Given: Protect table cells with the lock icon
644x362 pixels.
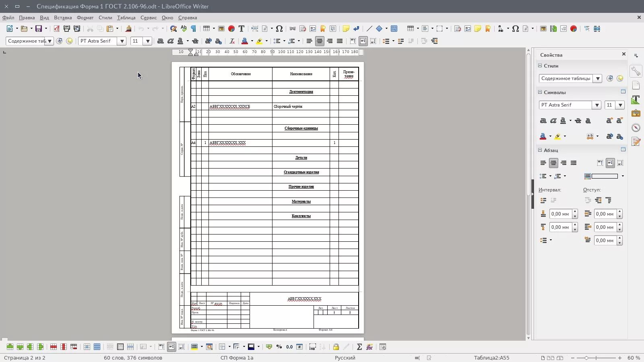Looking at the screenshot, I should pos(336,347).
